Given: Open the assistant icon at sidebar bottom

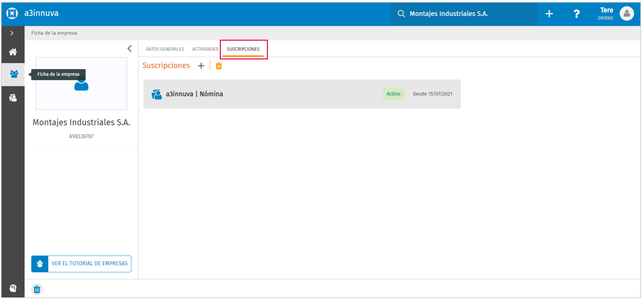Looking at the screenshot, I should pos(13,289).
